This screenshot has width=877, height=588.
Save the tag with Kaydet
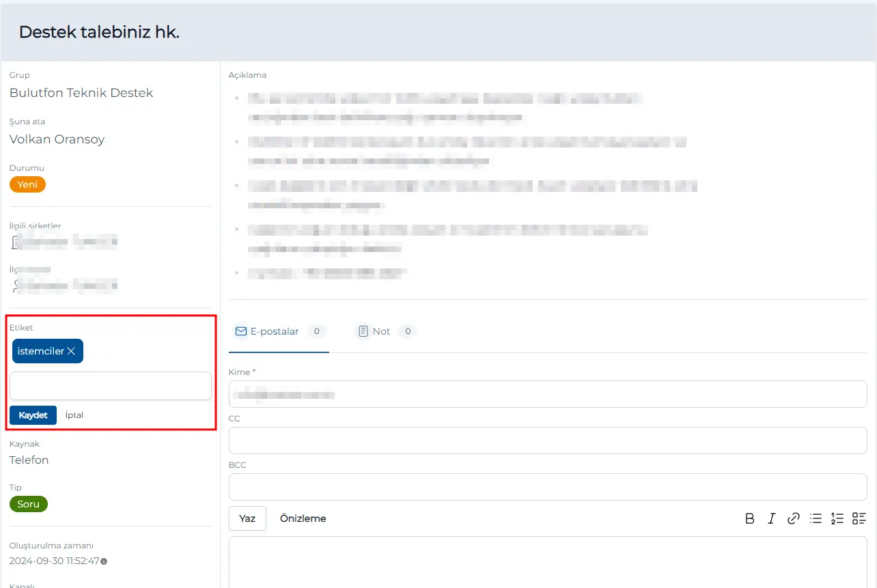pyautogui.click(x=33, y=415)
